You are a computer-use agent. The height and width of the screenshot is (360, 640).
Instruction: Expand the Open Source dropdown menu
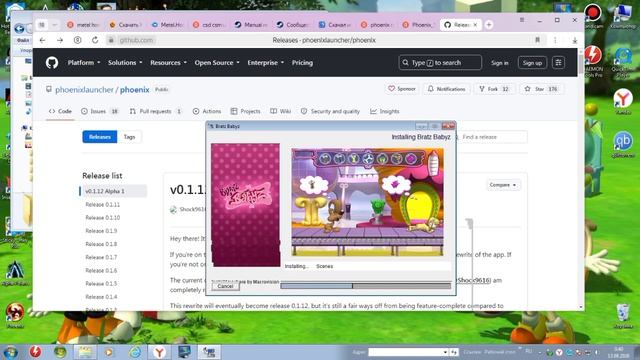coord(217,63)
